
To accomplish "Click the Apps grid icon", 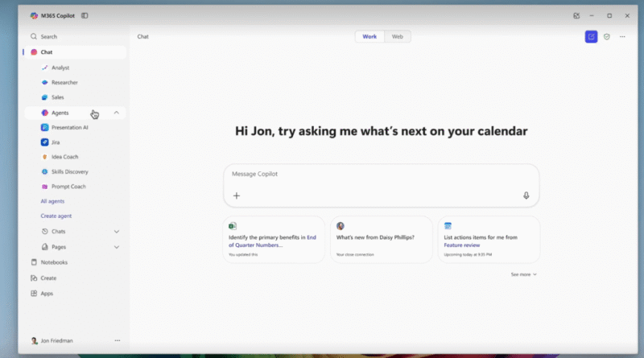I will (34, 294).
